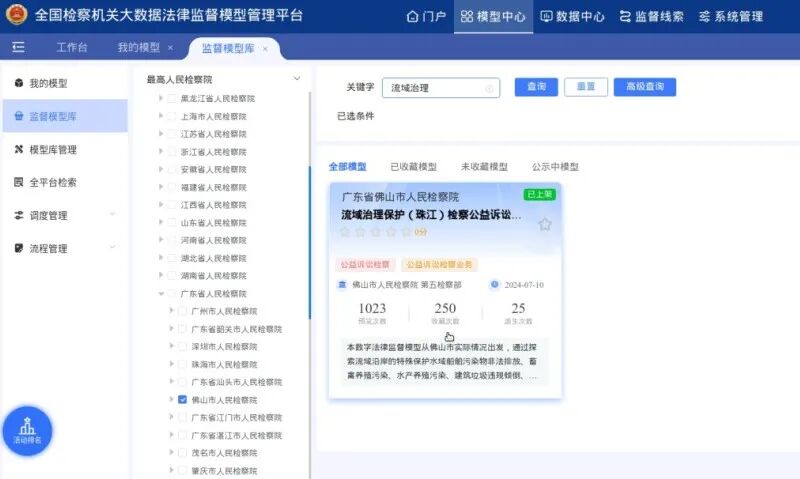Close the 我的模型 tab
The width and height of the screenshot is (800, 479).
point(170,48)
